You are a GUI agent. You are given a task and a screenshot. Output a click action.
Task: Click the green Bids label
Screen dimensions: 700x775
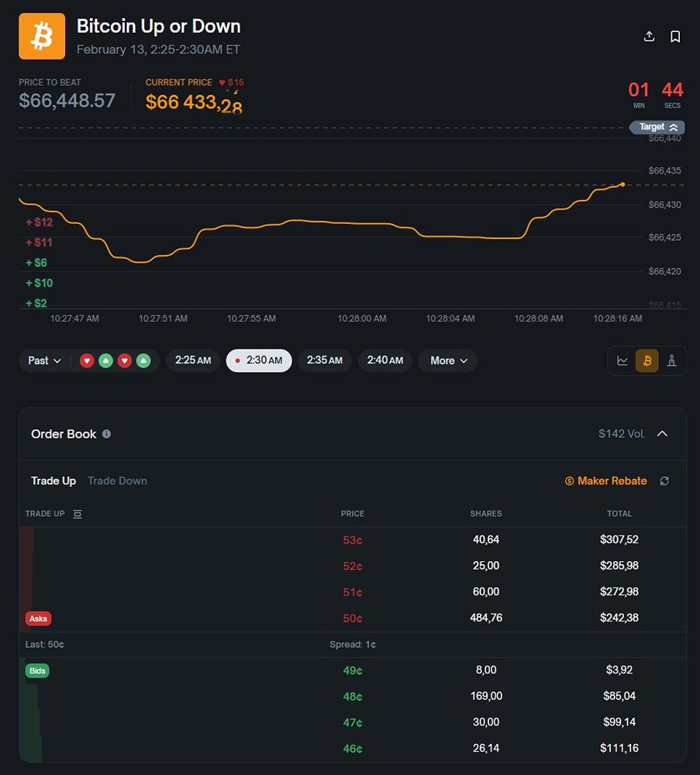(x=37, y=670)
